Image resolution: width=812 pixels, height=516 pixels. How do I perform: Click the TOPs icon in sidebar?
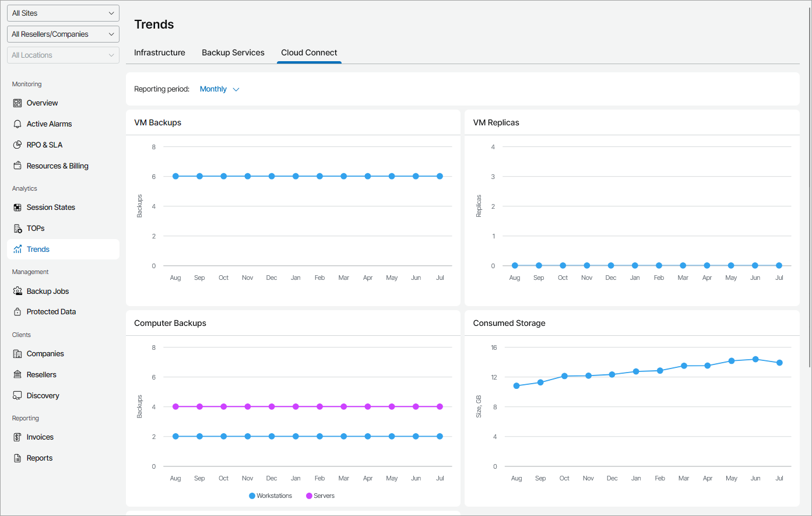click(17, 229)
